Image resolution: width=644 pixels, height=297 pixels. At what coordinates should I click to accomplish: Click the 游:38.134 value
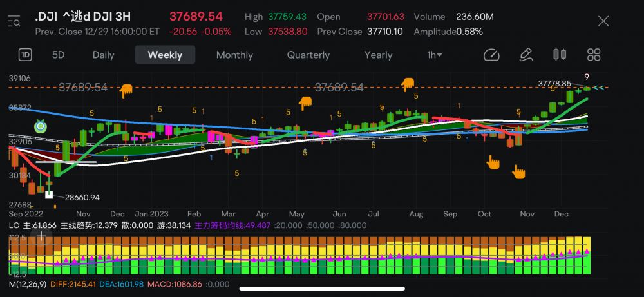pyautogui.click(x=173, y=225)
